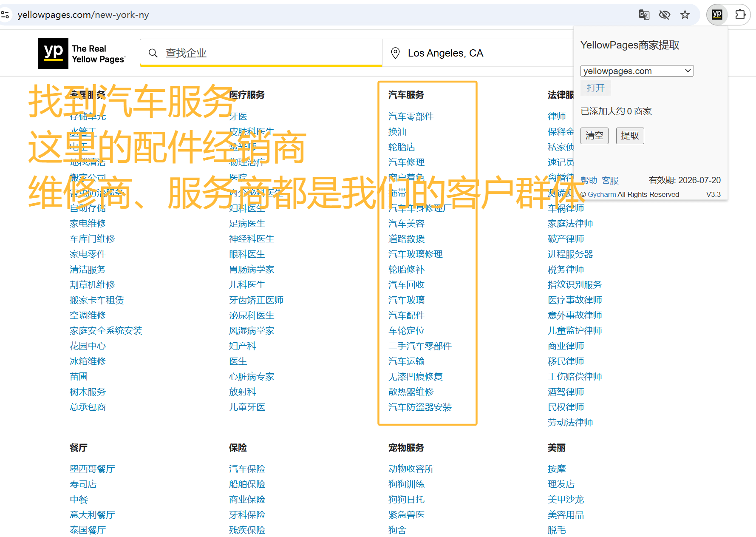Open 道路救援 link
Screen dimensions: 756x537
tap(407, 239)
